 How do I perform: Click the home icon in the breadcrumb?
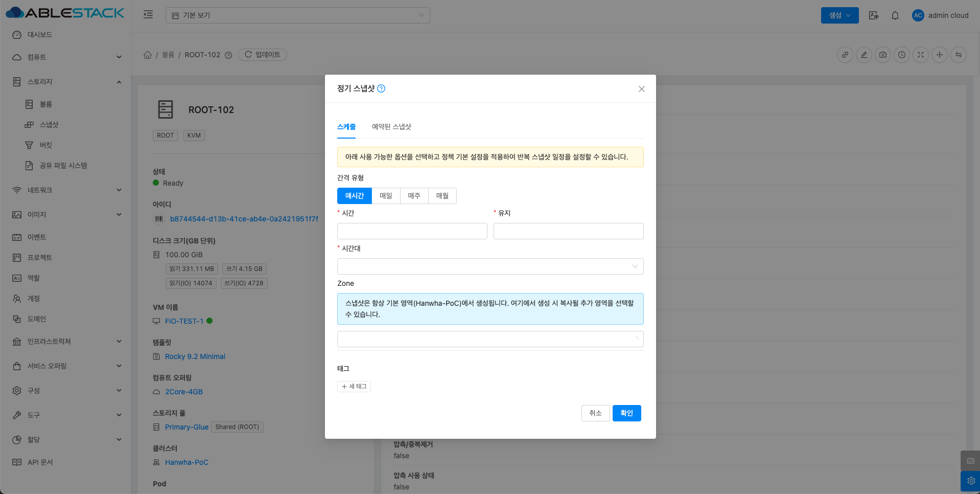click(148, 55)
